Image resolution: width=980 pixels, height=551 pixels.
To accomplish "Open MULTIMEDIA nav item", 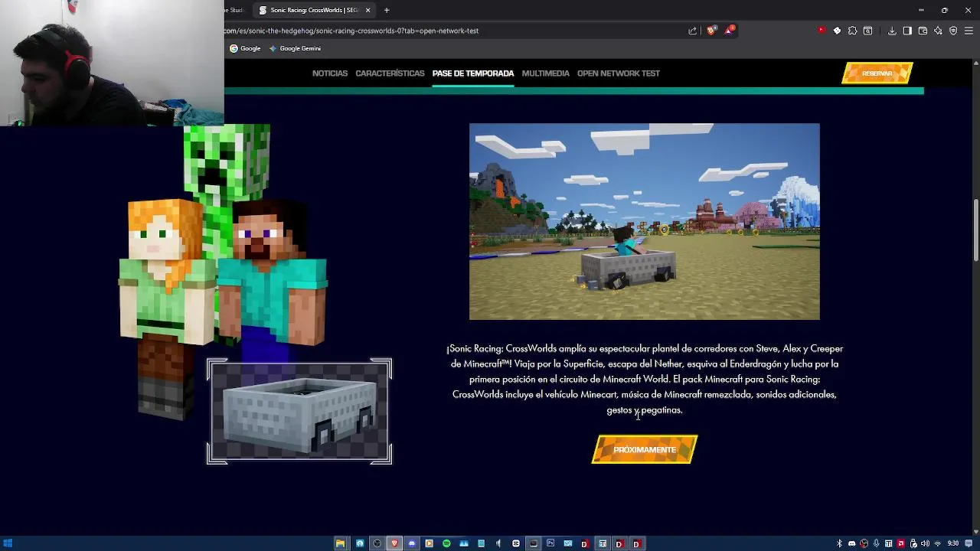I will pyautogui.click(x=545, y=73).
